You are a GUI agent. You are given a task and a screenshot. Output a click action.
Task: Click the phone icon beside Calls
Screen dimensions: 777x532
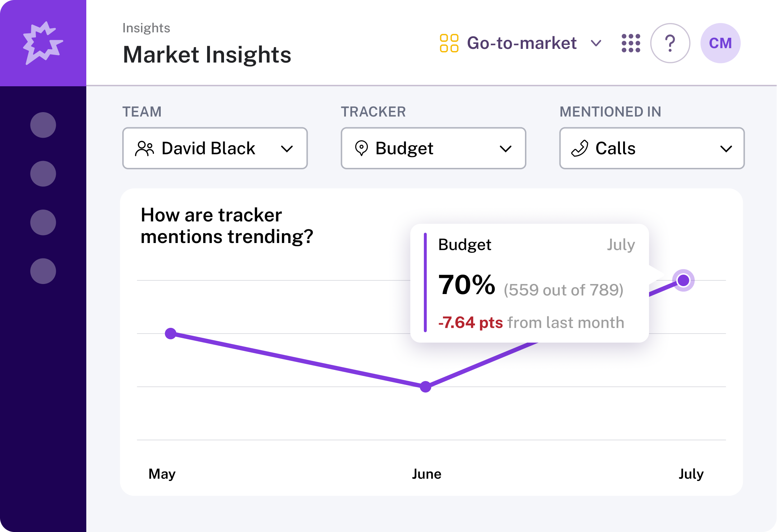579,148
